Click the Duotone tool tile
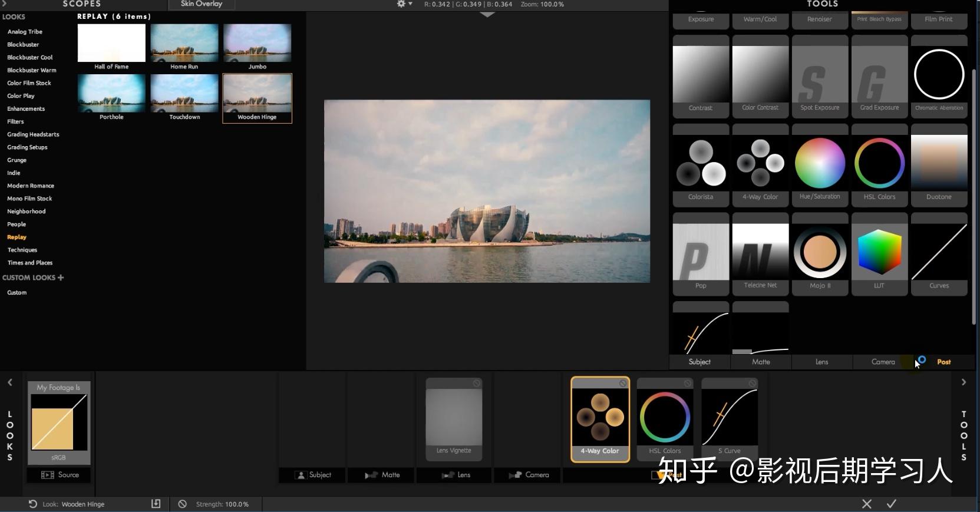This screenshot has height=512, width=980. click(939, 165)
